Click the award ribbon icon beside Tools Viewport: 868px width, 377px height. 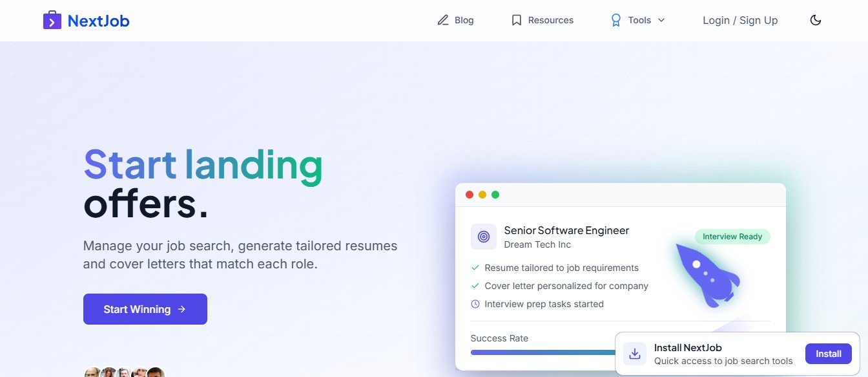click(x=615, y=20)
